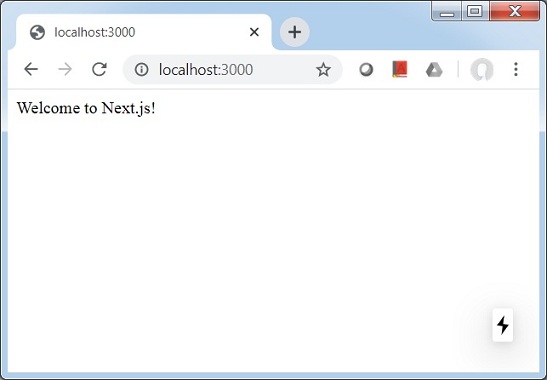Click the Next.js lightning bolt build indicator
The width and height of the screenshot is (547, 380).
[503, 325]
